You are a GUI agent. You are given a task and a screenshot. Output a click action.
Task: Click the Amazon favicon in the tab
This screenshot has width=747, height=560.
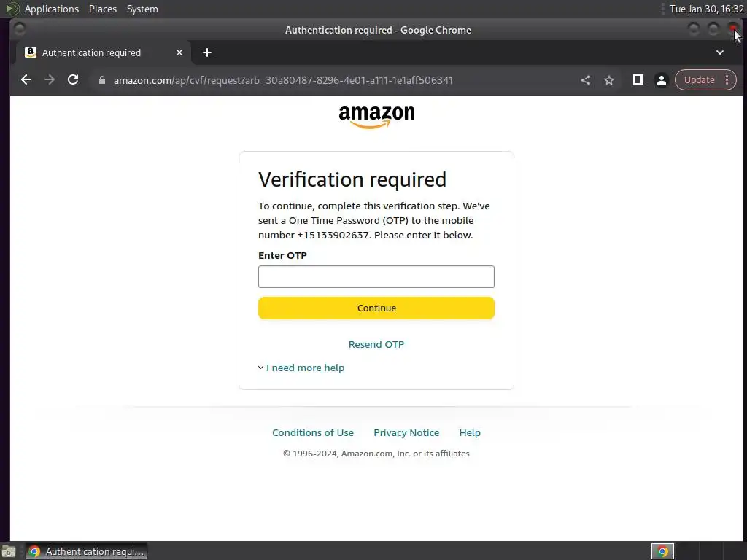tap(31, 52)
